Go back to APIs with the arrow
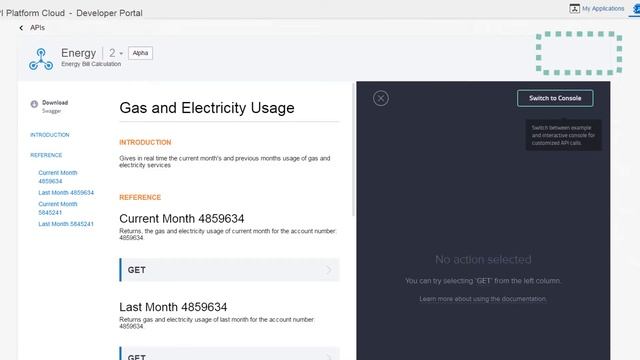The width and height of the screenshot is (640, 360). [x=21, y=28]
